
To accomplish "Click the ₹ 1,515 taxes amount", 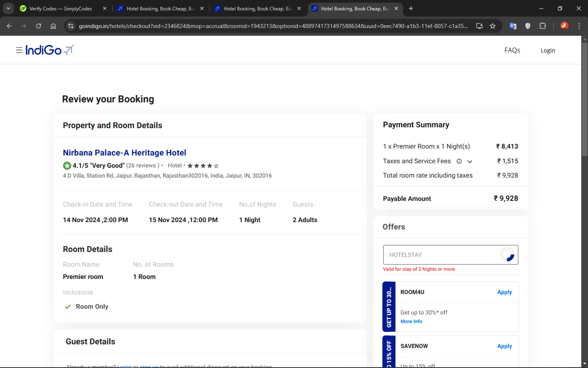I will (507, 161).
